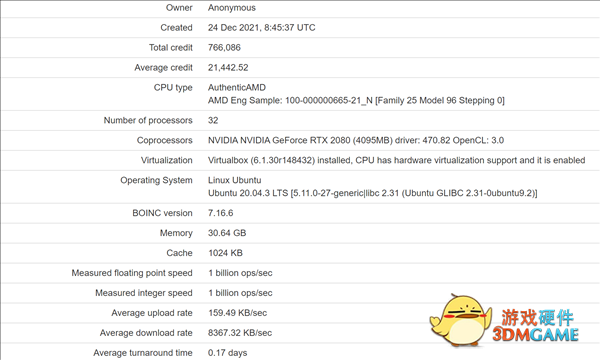The height and width of the screenshot is (360, 600).
Task: Click the Ubuntu 20.04.3 LTS kernel line
Action: (373, 193)
